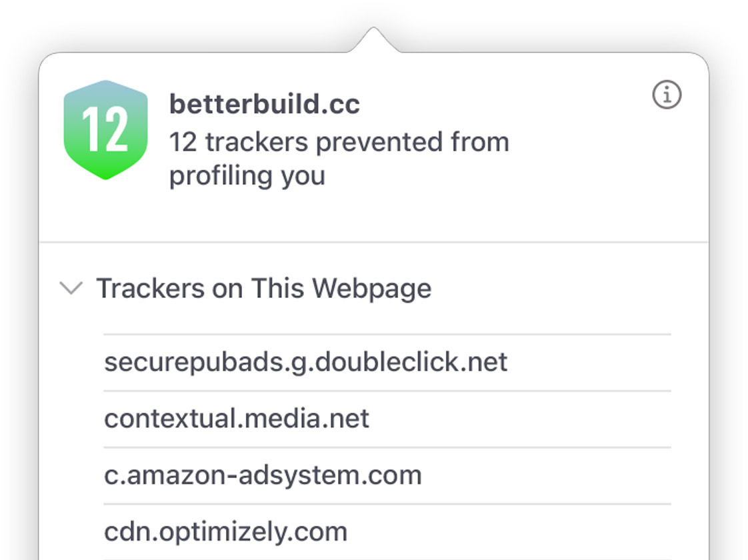The width and height of the screenshot is (748, 560).
Task: Pick the cdn.optimizely.com tracker row
Action: pos(226,532)
